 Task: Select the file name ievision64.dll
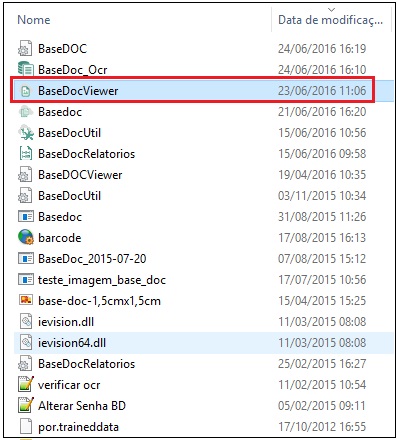point(72,343)
